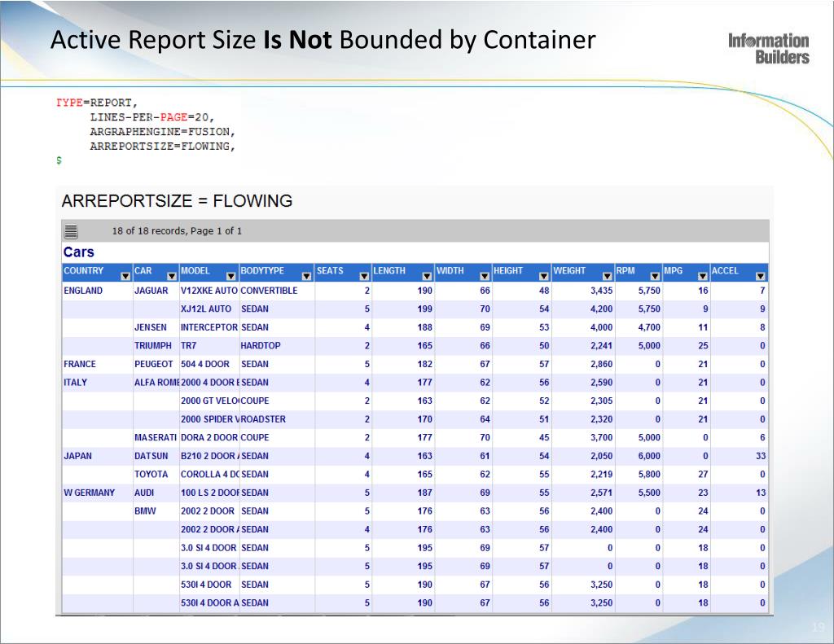The height and width of the screenshot is (644, 834).
Task: Open the HEIGHT column dropdown arrow
Action: (x=543, y=276)
